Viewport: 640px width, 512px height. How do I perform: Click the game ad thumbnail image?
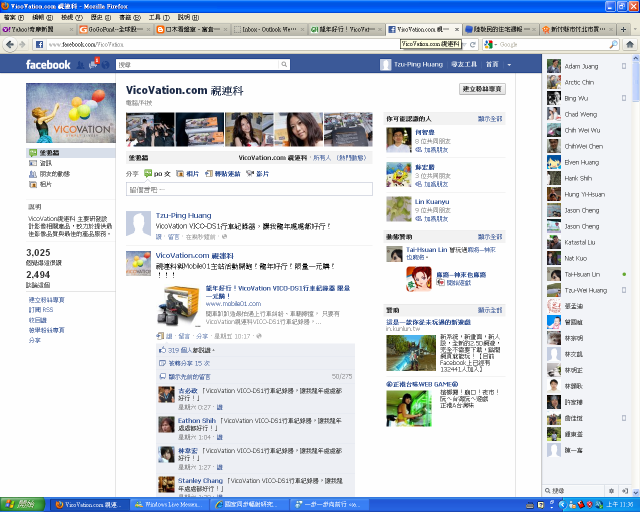pos(411,353)
